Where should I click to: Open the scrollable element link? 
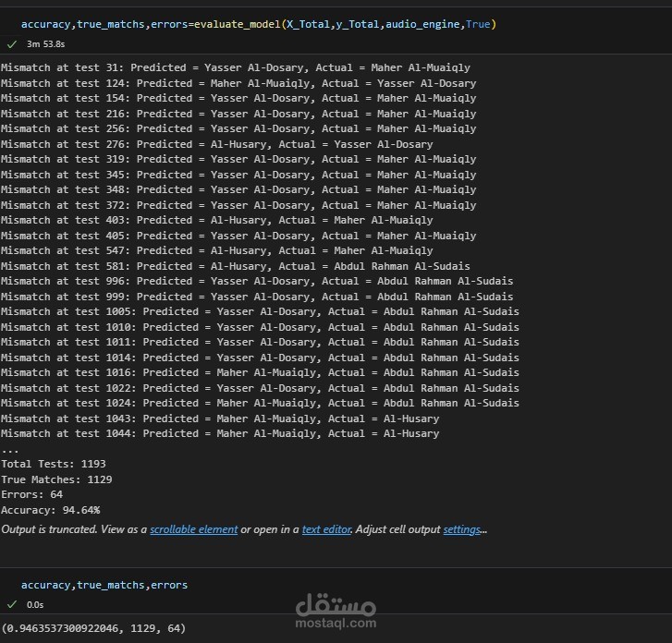click(193, 529)
